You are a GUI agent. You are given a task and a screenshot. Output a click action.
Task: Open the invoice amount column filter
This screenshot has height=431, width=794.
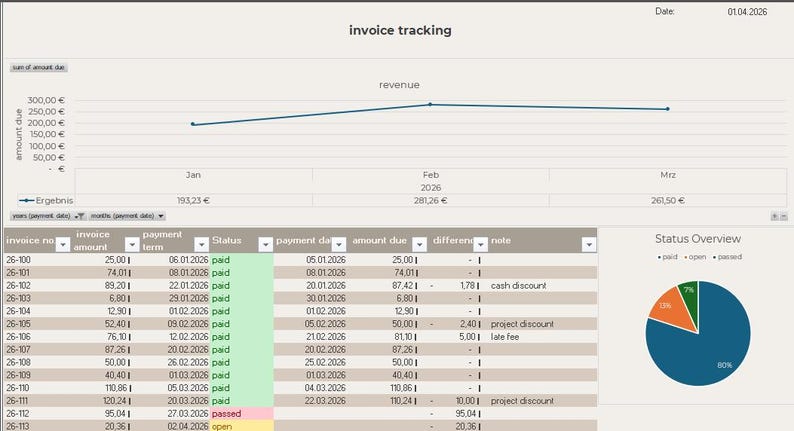(x=132, y=245)
